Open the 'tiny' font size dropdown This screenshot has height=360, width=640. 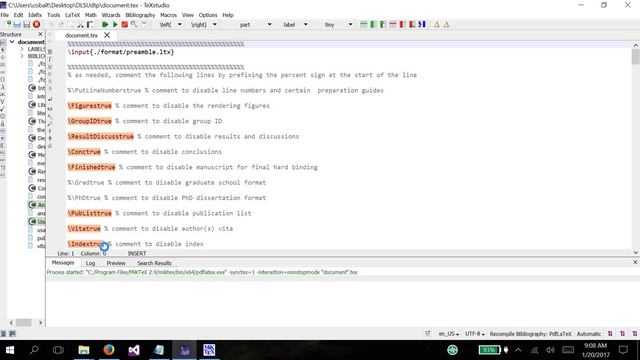350,24
